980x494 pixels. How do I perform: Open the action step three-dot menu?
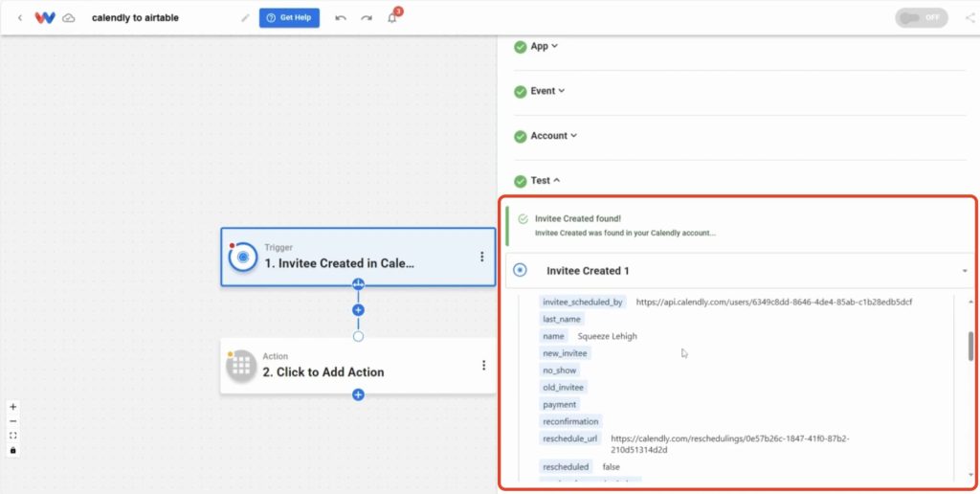pos(483,365)
